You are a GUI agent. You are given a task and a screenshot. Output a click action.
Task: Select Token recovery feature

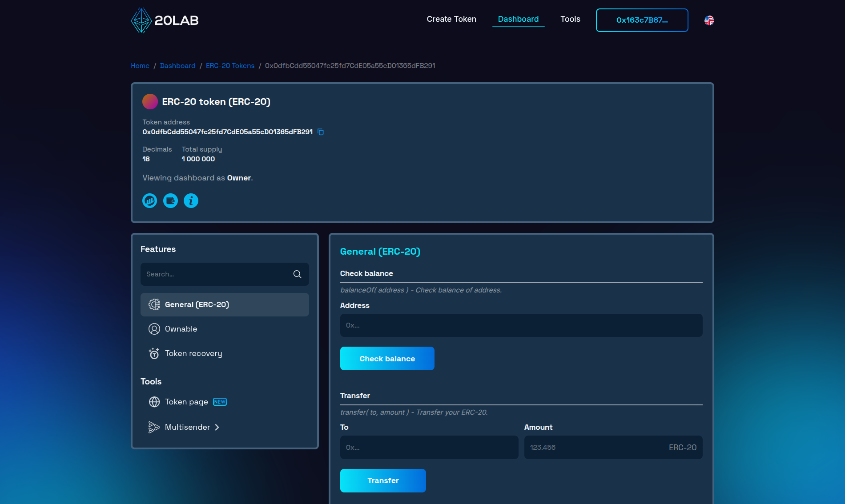point(225,353)
